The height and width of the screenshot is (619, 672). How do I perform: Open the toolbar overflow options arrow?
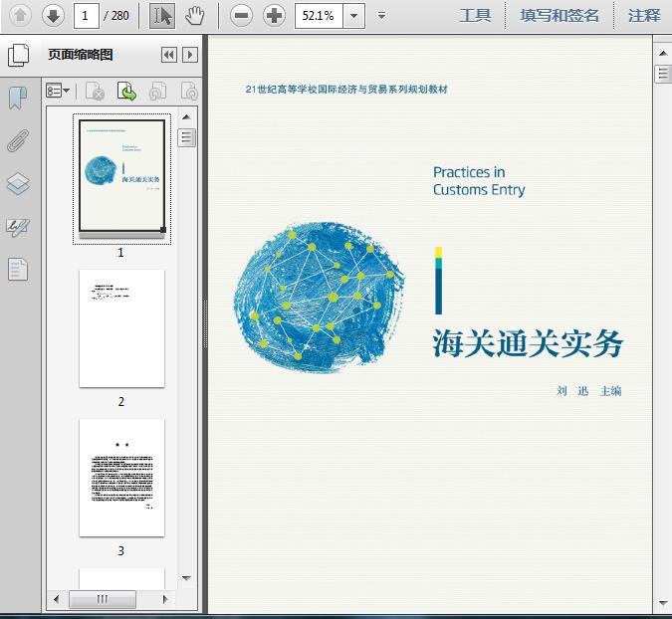click(x=381, y=16)
